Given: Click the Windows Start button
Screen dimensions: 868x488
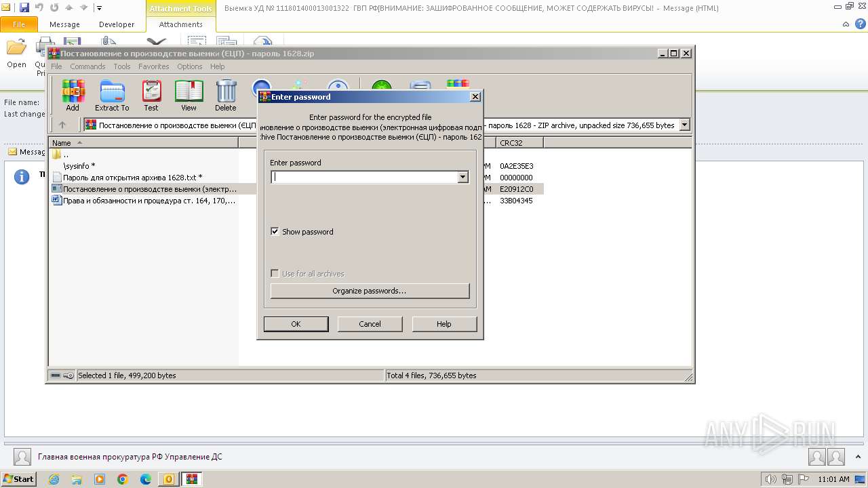Looking at the screenshot, I should (18, 479).
